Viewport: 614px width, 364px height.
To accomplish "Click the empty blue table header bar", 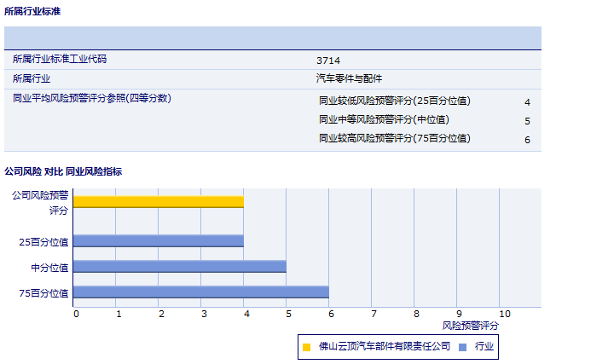I will 273,38.
